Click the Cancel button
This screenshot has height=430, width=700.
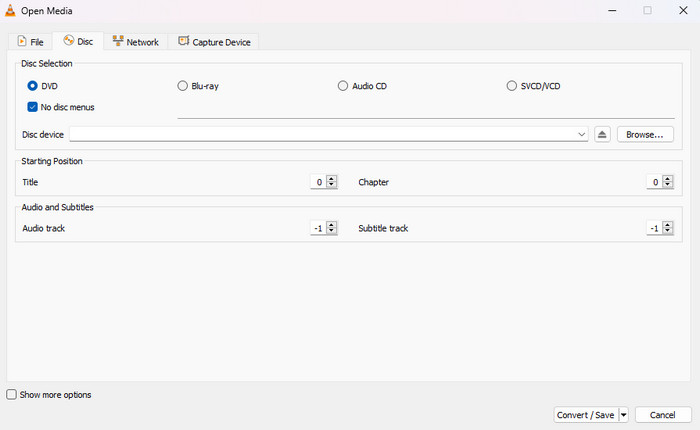[x=663, y=415]
